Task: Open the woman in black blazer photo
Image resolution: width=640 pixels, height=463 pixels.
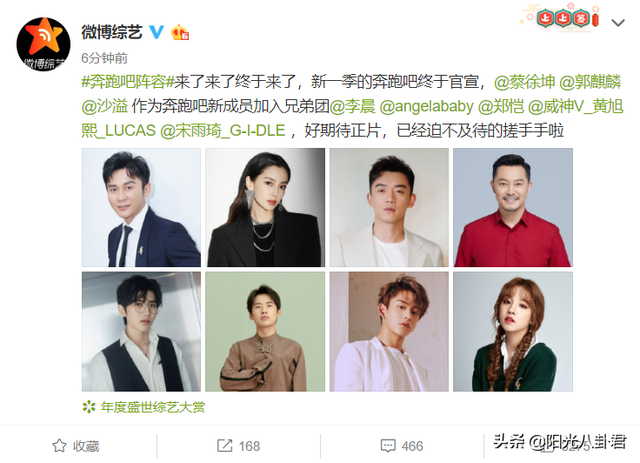Action: tap(265, 207)
